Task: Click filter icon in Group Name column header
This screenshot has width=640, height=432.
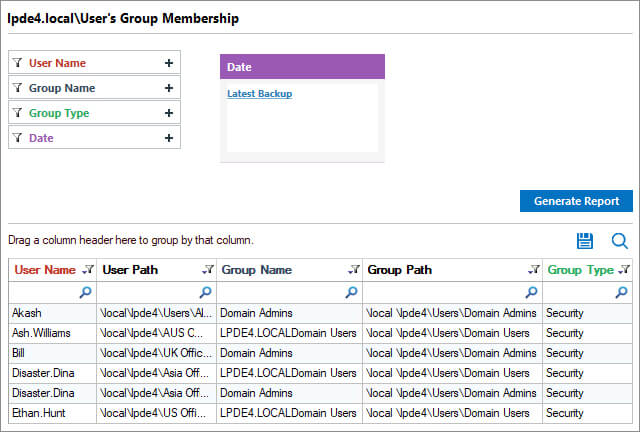Action: [354, 269]
